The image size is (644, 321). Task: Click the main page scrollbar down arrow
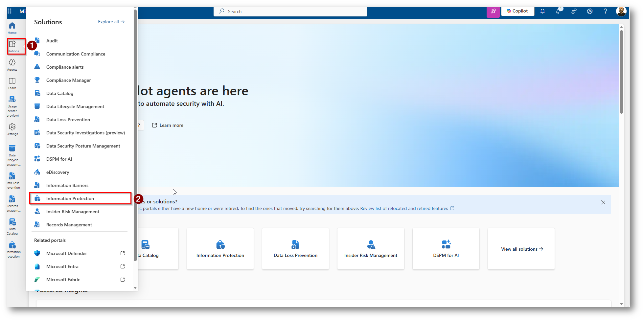621,304
